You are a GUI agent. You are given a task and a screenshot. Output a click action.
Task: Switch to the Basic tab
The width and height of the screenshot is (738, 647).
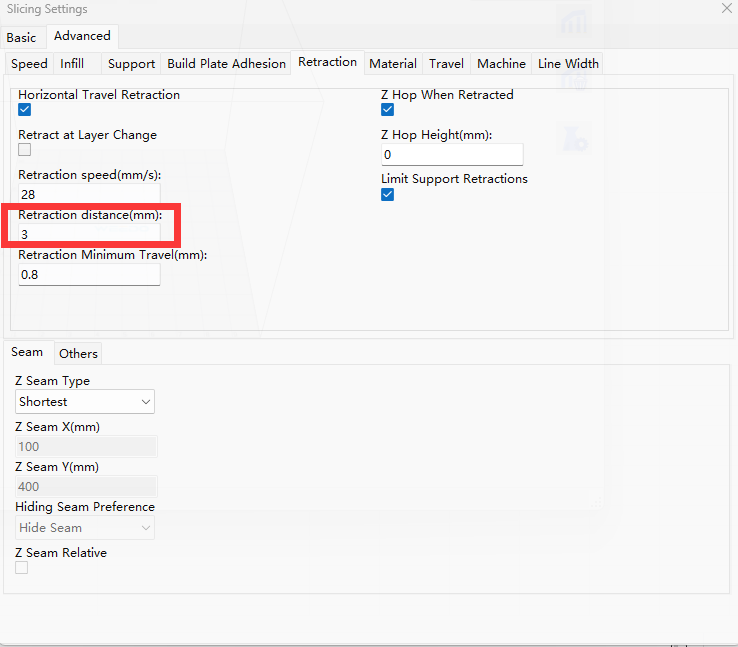pos(21,37)
